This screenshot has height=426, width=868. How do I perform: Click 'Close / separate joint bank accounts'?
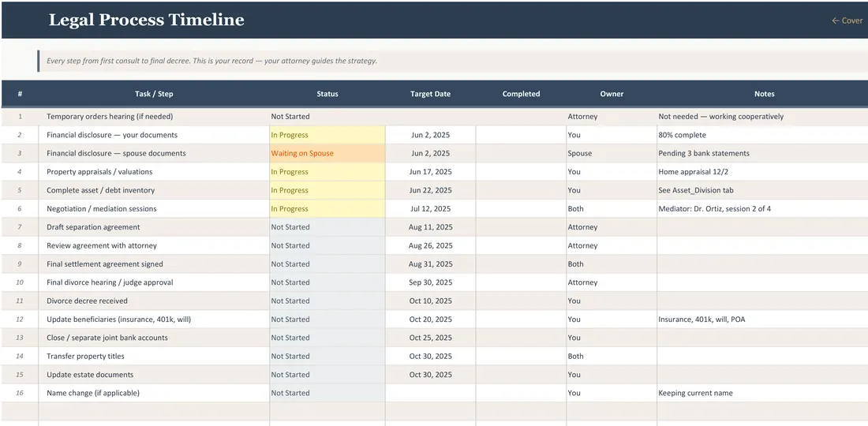tap(107, 338)
